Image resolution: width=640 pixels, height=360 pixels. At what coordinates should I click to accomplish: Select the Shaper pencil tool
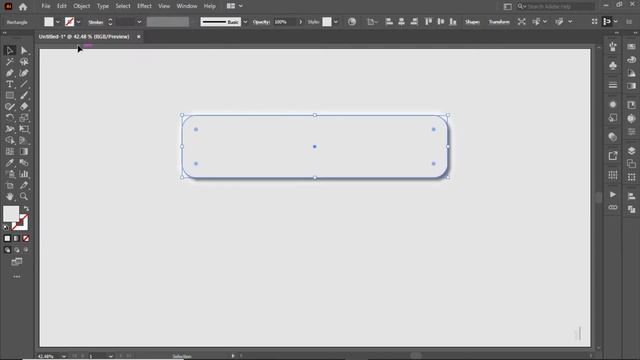(x=10, y=107)
